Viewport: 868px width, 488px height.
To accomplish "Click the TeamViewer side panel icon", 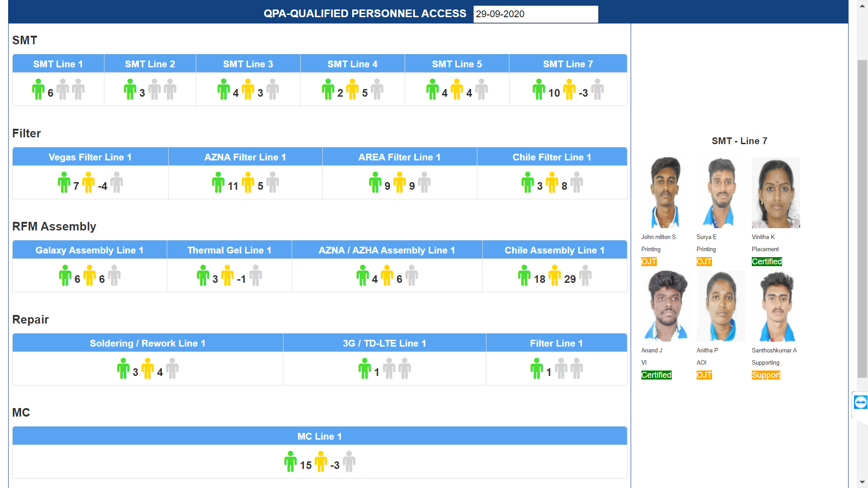I will click(860, 402).
